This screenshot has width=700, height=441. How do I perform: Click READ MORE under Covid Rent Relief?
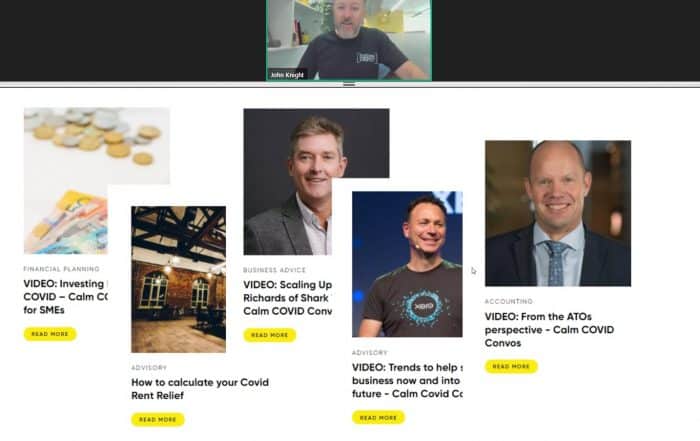coord(158,420)
